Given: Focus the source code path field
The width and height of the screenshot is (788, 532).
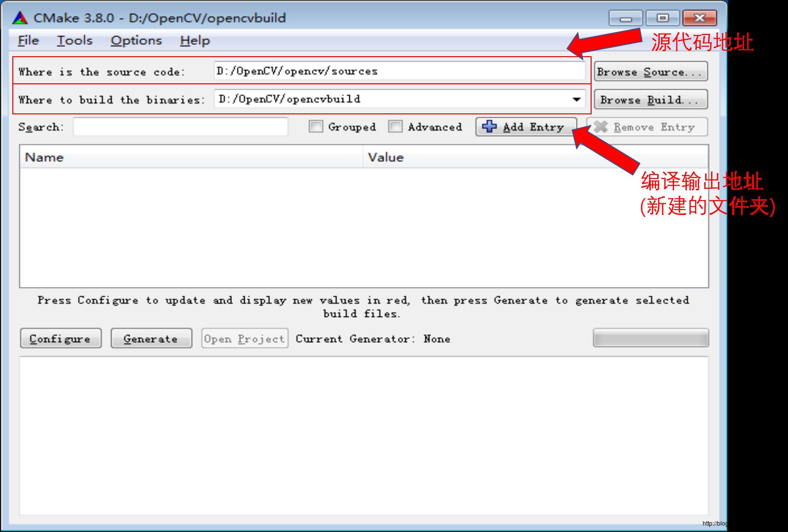Looking at the screenshot, I should point(400,71).
